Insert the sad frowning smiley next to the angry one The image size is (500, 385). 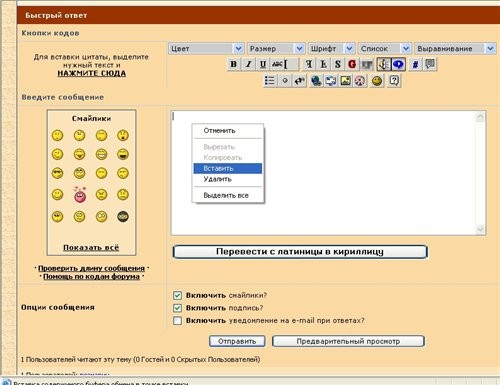click(x=123, y=194)
